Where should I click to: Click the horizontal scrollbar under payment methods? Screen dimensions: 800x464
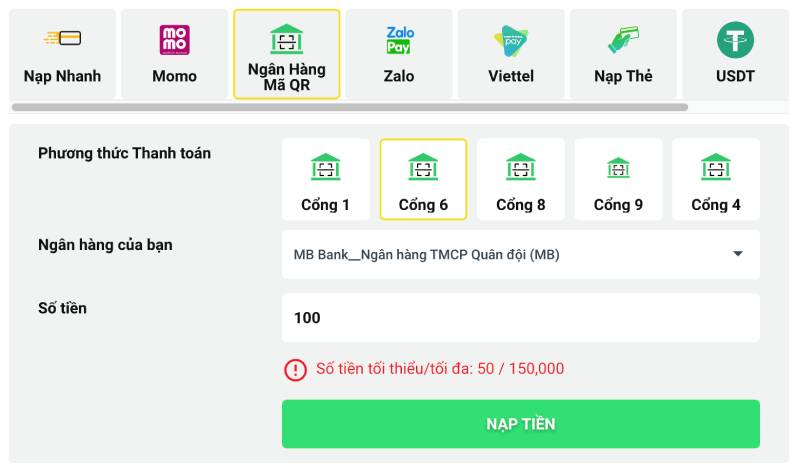350,107
